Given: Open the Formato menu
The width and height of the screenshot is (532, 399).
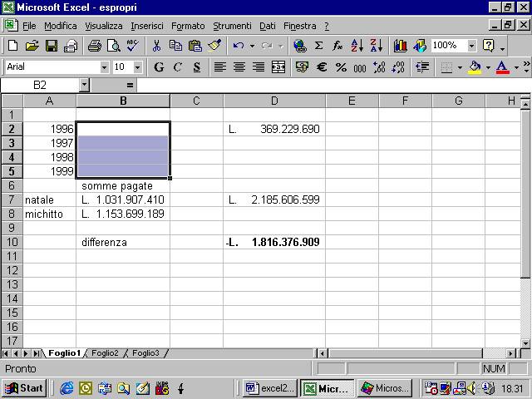Looking at the screenshot, I should pyautogui.click(x=188, y=26).
